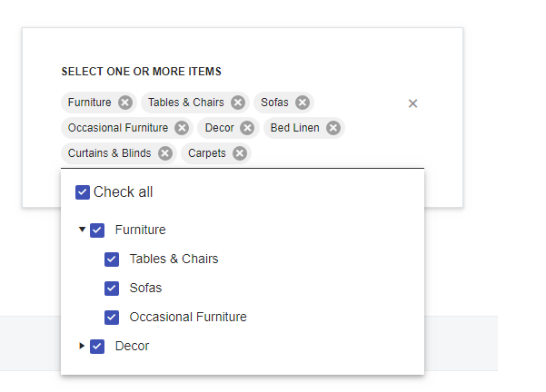Remove the Carpets chip
This screenshot has width=546, height=392.
(x=240, y=153)
